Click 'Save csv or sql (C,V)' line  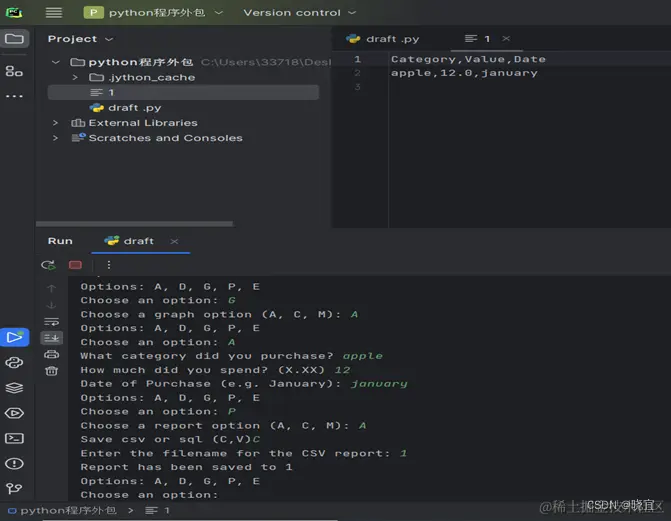click(x=170, y=439)
